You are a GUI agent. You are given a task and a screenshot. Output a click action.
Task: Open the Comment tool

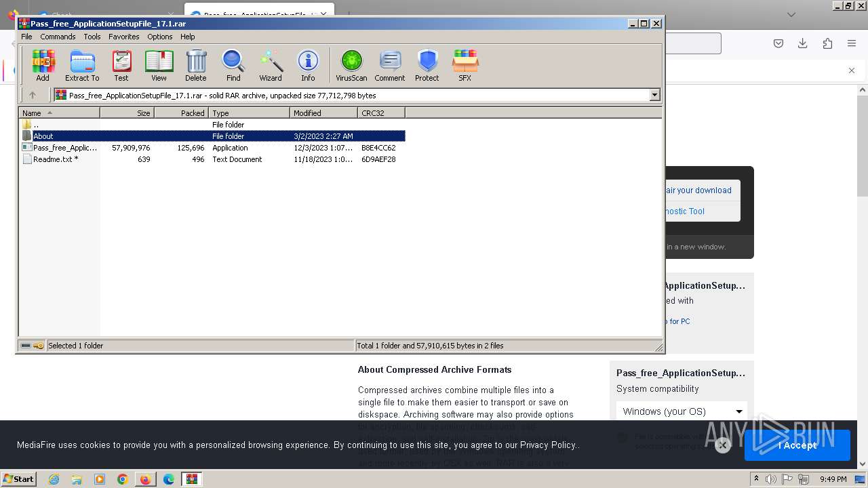[x=390, y=66]
